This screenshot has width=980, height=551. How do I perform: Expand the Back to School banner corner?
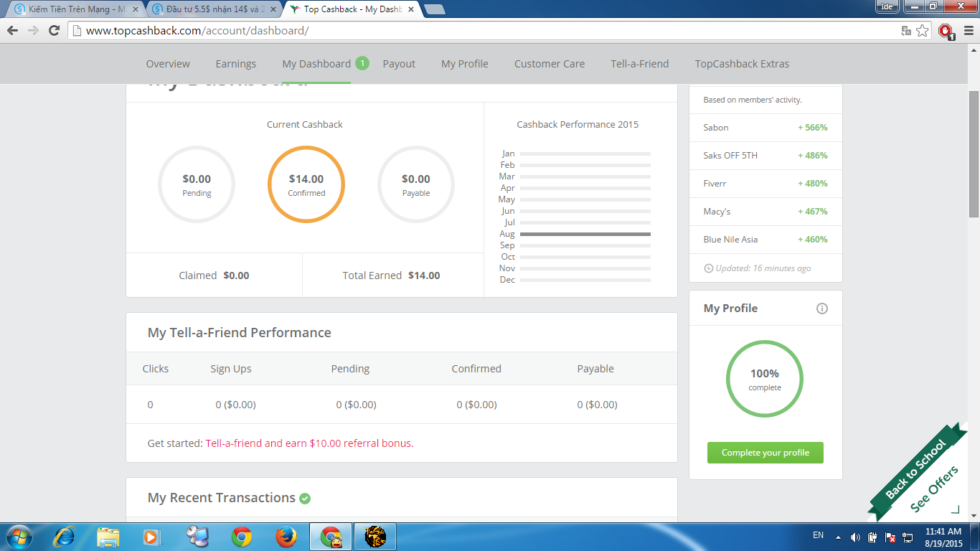pyautogui.click(x=955, y=510)
